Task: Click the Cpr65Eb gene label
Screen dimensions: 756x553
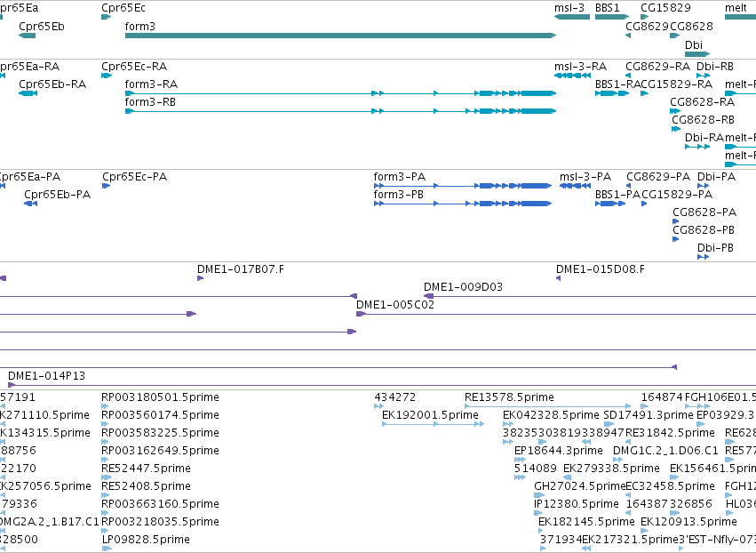Action: [42, 27]
